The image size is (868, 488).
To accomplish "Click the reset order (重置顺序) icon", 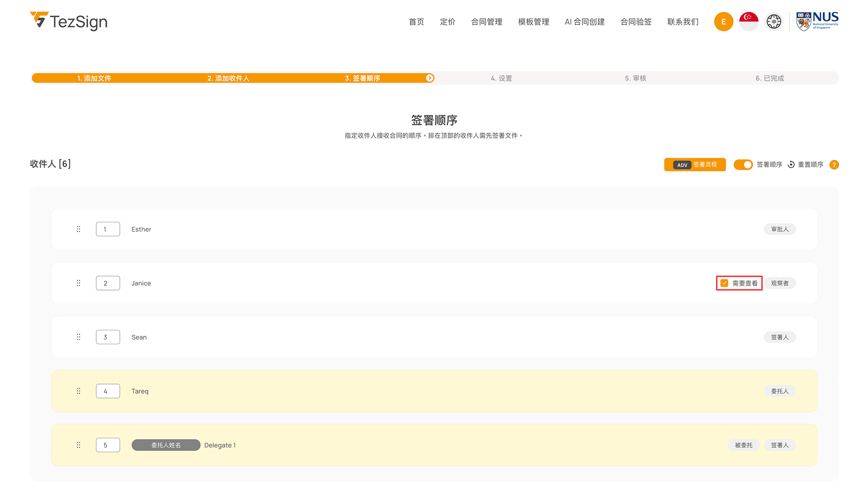I will (791, 164).
